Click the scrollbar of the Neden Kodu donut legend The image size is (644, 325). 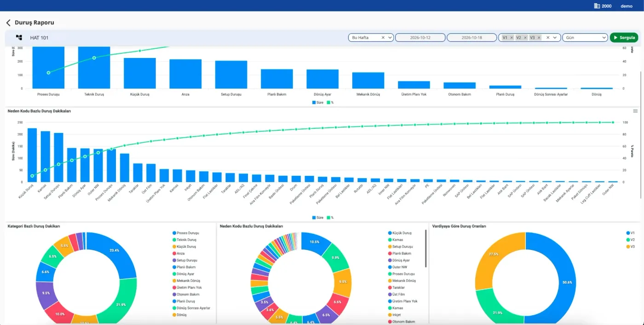pos(426,249)
